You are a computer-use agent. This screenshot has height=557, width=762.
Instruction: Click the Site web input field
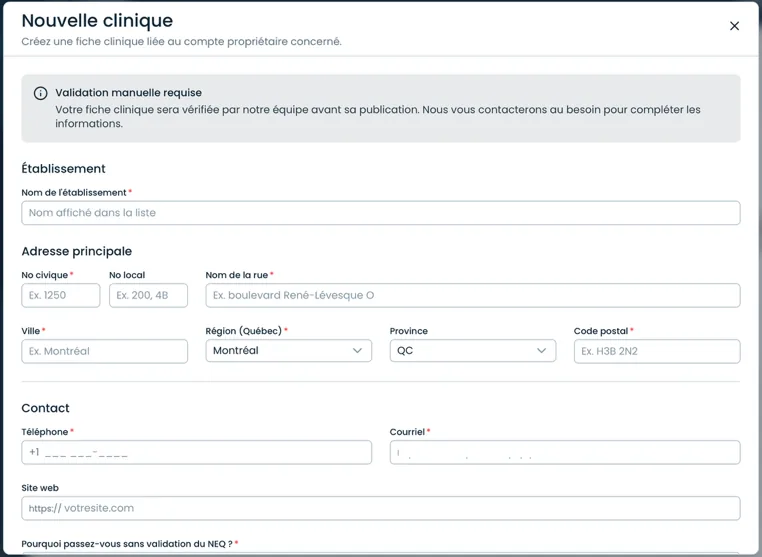point(381,508)
